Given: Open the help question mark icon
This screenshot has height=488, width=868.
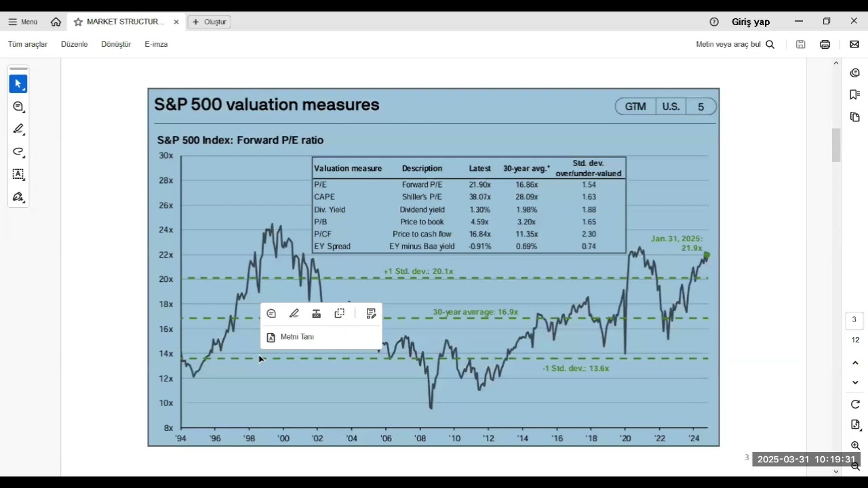Looking at the screenshot, I should (714, 22).
